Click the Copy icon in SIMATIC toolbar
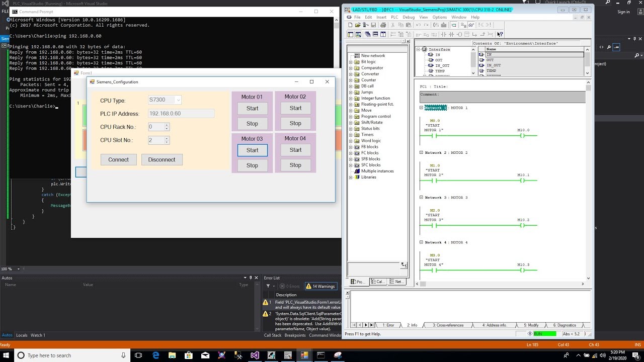644x362 pixels. click(401, 25)
